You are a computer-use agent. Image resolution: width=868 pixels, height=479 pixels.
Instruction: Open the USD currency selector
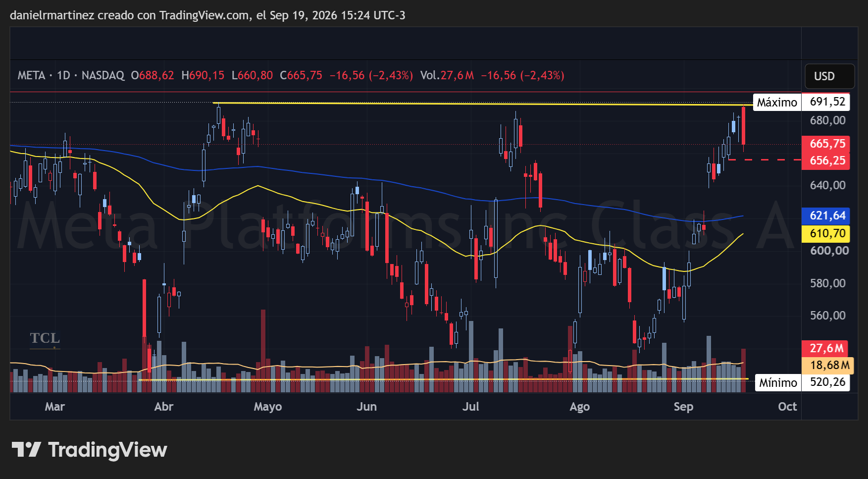click(x=829, y=76)
